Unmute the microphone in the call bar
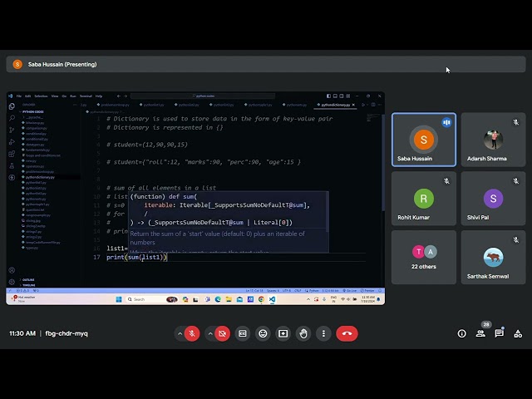Image resolution: width=532 pixels, height=399 pixels. click(192, 333)
